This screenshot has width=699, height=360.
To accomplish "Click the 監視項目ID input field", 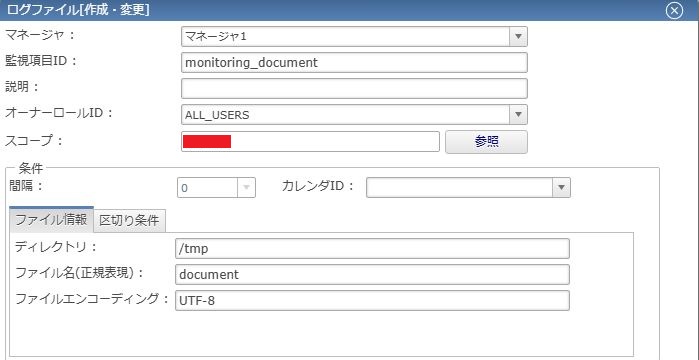I will (x=354, y=62).
